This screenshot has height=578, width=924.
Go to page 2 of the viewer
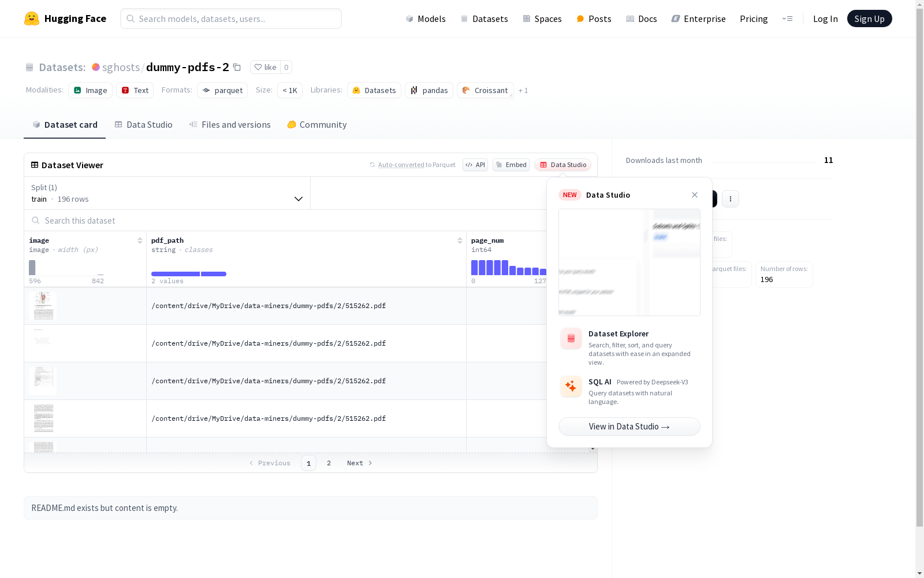[329, 463]
